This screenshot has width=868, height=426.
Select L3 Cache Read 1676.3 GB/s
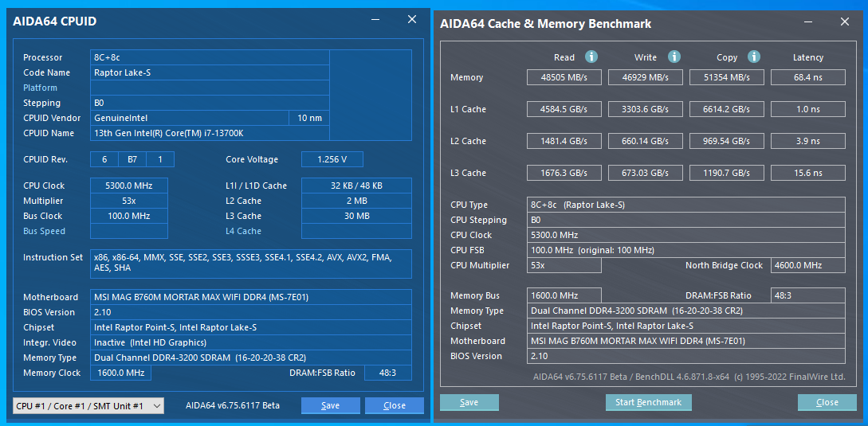[x=564, y=173]
